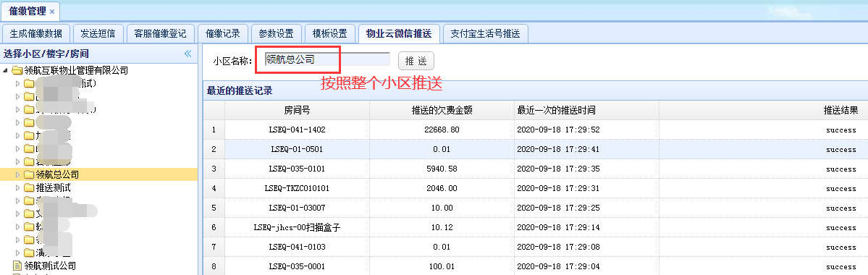Collapse the 领航互联物业管理有限公司 root node arrow
868x275 pixels.
pyautogui.click(x=6, y=70)
